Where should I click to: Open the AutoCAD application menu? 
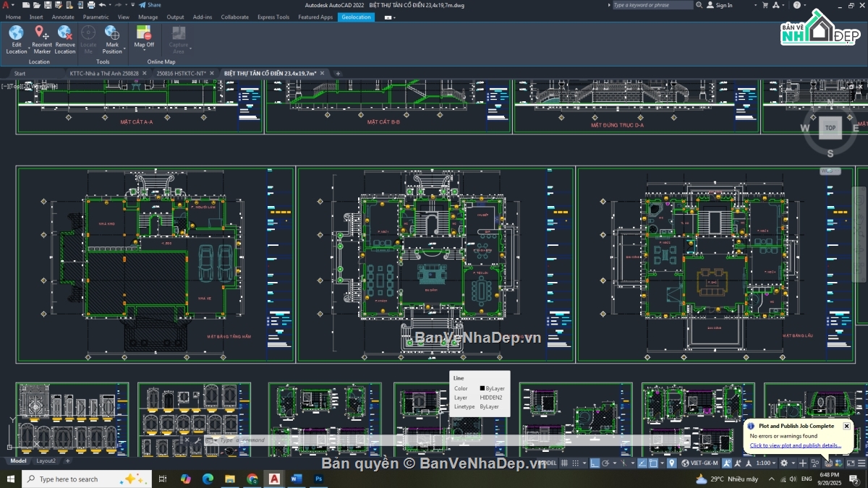click(x=7, y=6)
